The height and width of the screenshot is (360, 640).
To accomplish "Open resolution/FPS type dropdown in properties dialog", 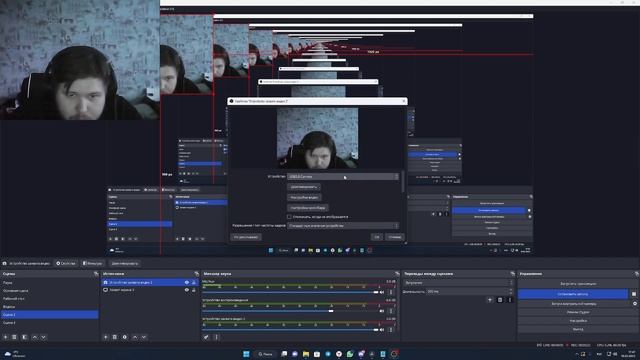I will click(343, 226).
